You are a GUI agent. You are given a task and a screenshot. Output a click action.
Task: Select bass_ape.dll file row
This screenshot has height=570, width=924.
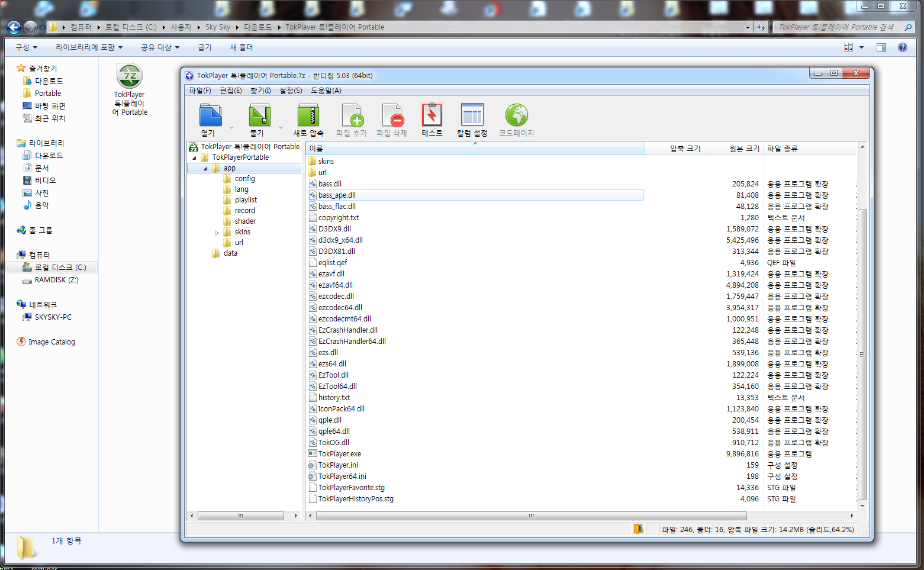(x=475, y=195)
